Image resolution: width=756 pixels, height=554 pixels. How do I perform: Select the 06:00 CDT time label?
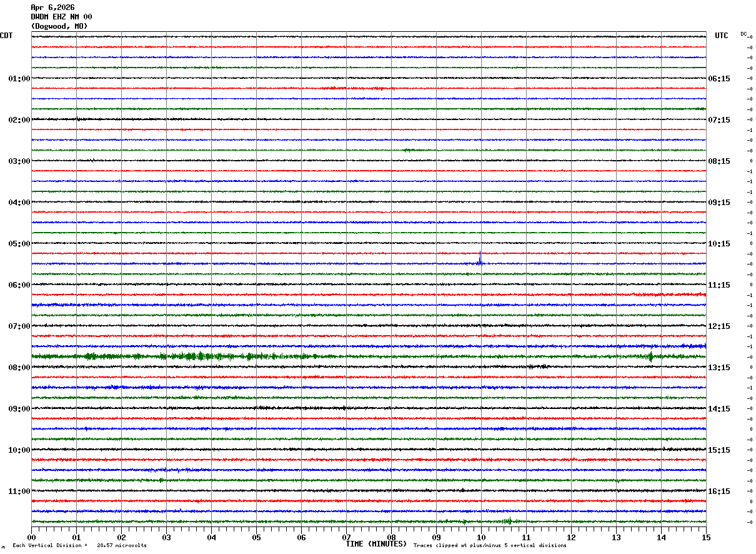pos(19,285)
